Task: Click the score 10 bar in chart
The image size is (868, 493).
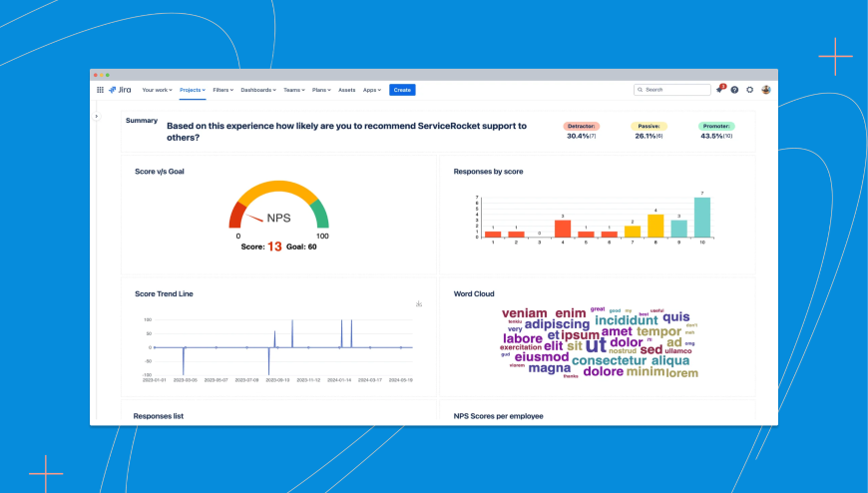Action: click(x=702, y=218)
